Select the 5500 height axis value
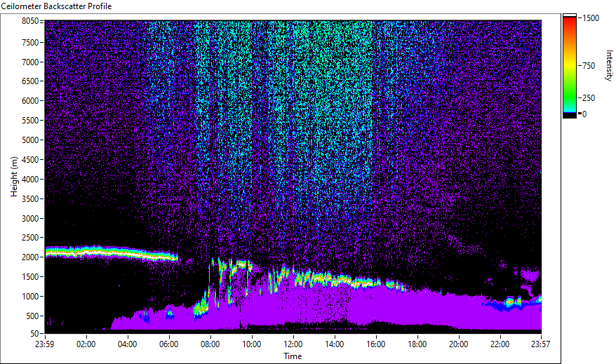This screenshot has height=364, width=616. [30, 121]
